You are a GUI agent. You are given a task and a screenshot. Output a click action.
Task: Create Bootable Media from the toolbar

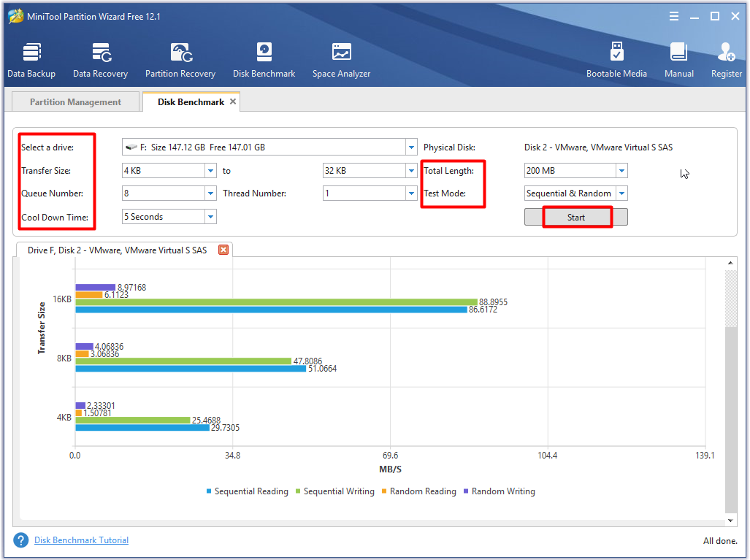click(x=616, y=60)
